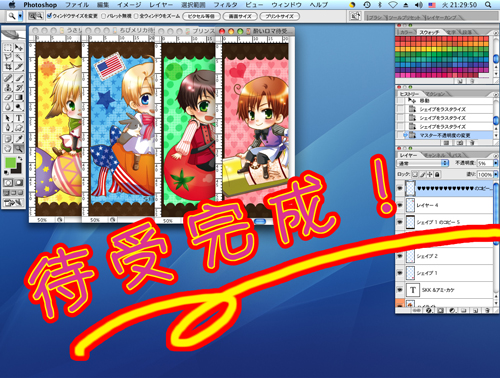This screenshot has height=378, width=500.
Task: Swap foreground and background colors
Action: point(20,159)
